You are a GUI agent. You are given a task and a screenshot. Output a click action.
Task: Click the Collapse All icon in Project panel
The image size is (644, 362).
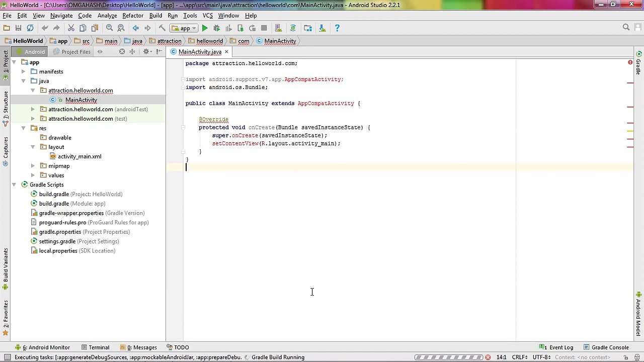click(132, 52)
